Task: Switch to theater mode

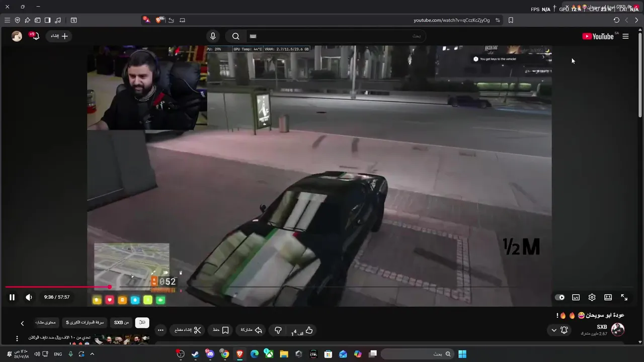Action: coord(608,297)
